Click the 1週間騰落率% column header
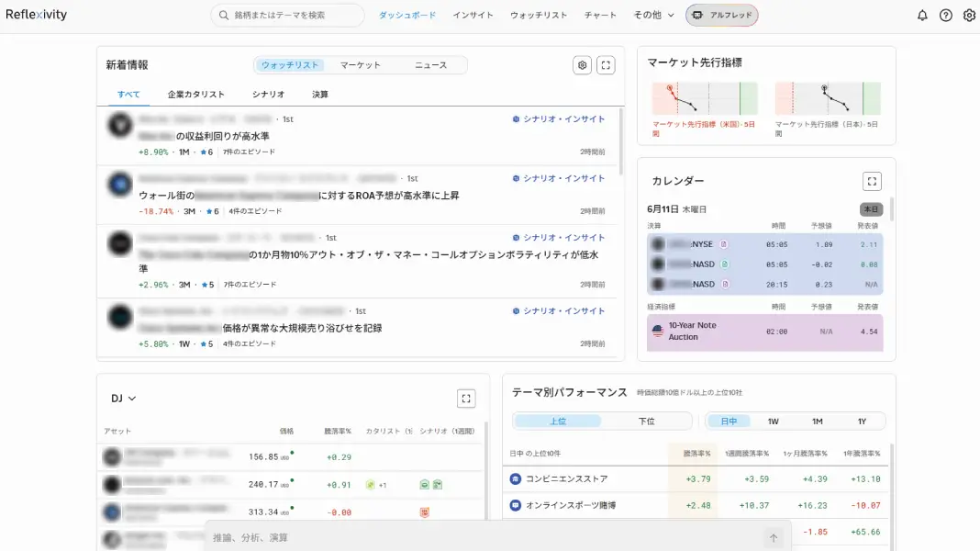Viewport: 980px width, 551px height. 746,454
